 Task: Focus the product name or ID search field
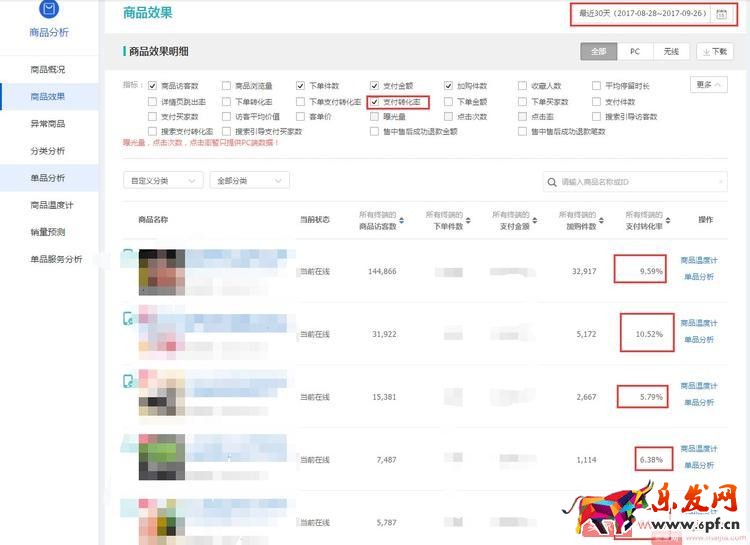tap(635, 182)
